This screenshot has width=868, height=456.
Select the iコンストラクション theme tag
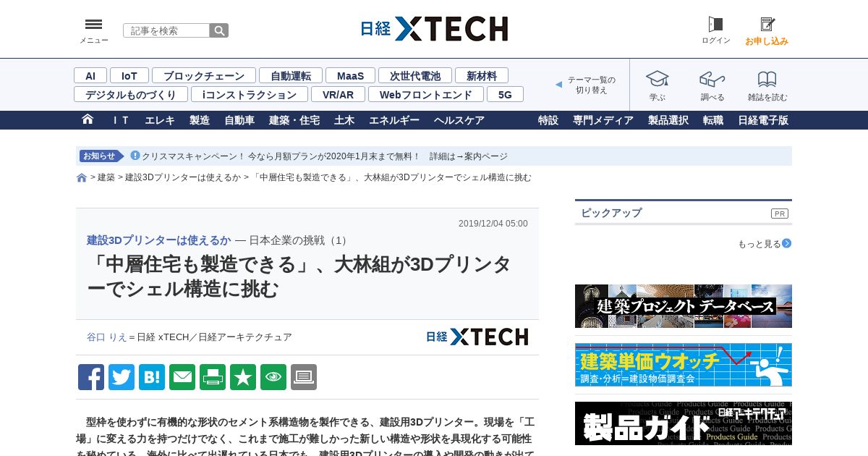(250, 94)
